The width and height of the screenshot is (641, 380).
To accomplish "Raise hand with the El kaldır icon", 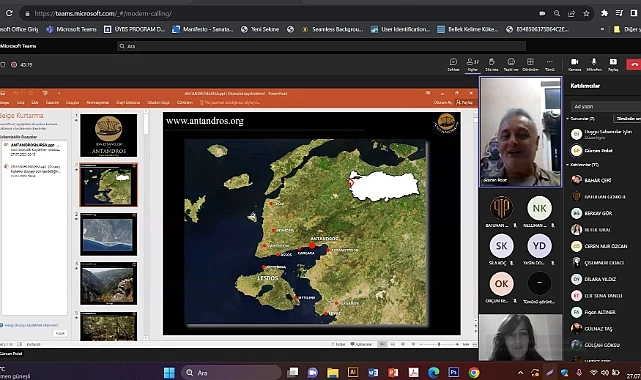I will click(x=491, y=64).
